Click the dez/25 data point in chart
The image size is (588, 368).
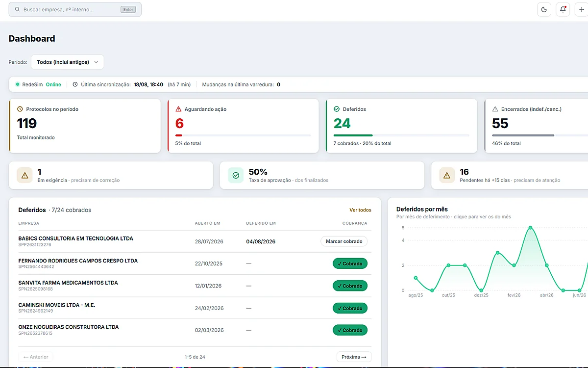point(481,290)
